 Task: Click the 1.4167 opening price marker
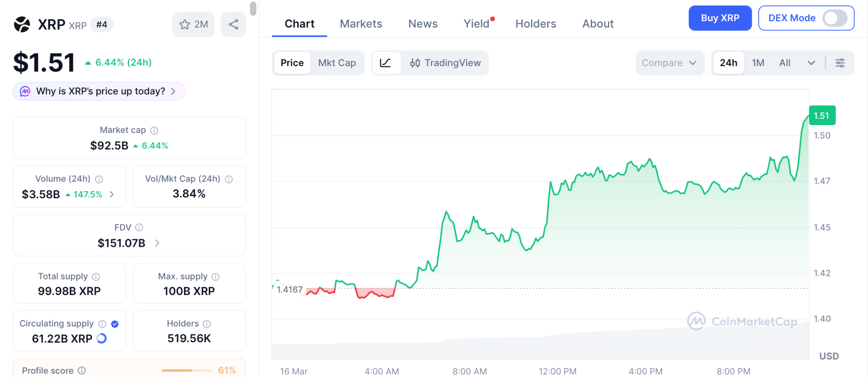(x=290, y=290)
